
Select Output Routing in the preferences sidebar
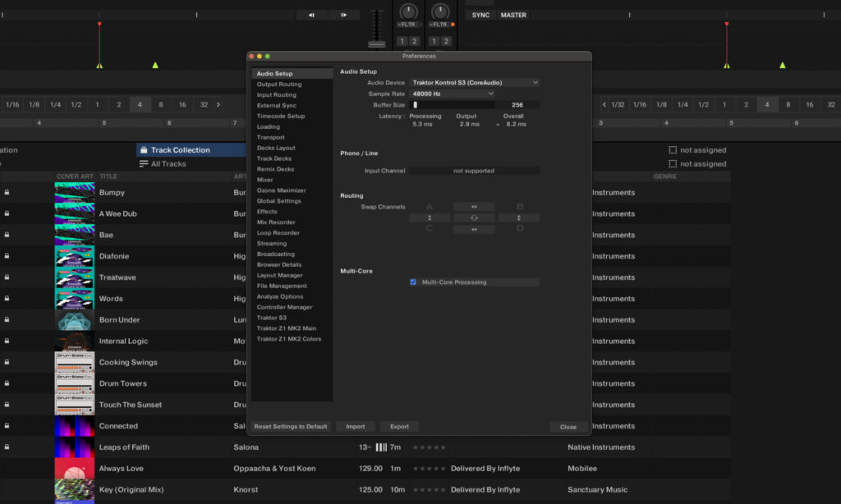click(279, 85)
